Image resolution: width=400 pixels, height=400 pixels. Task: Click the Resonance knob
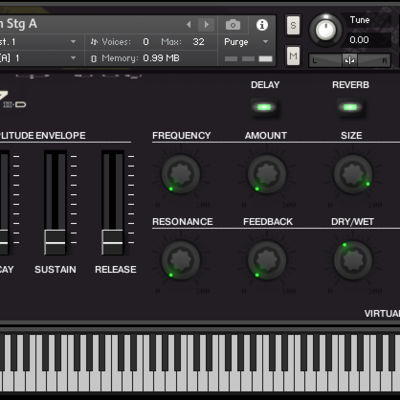(181, 260)
